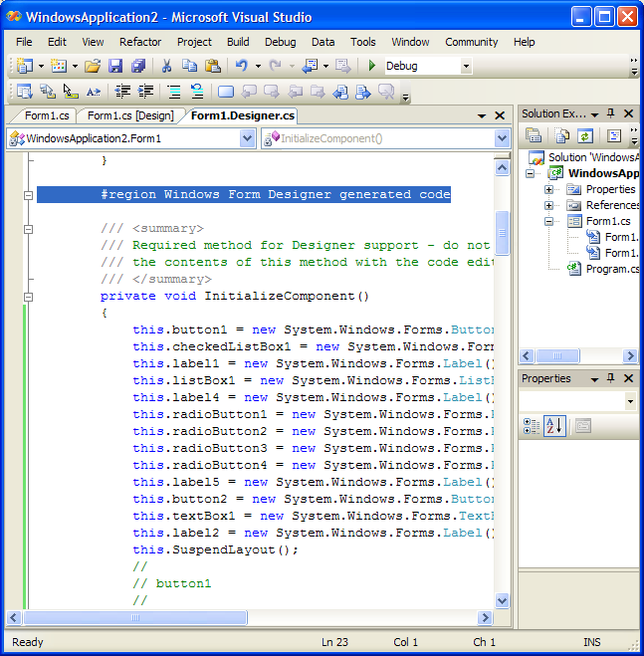The height and width of the screenshot is (656, 644).
Task: Click the editor vertical scrollbar thumb
Action: pos(502,233)
